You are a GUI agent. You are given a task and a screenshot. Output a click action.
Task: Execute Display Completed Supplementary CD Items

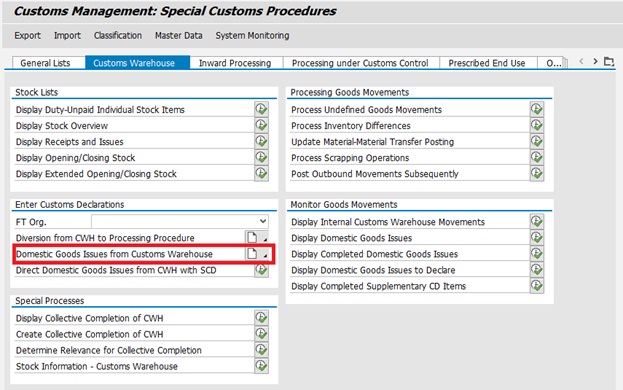tap(537, 286)
